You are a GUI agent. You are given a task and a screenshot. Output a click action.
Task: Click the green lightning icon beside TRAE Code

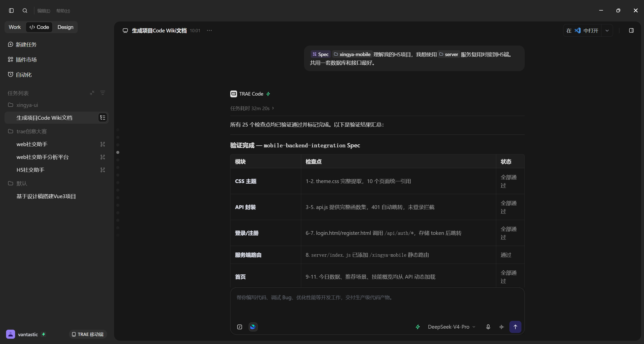pos(268,94)
